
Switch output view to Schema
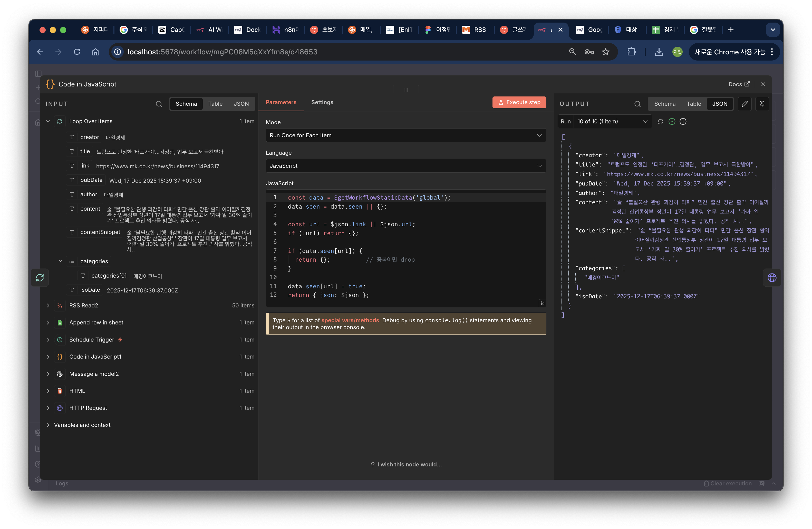point(665,104)
